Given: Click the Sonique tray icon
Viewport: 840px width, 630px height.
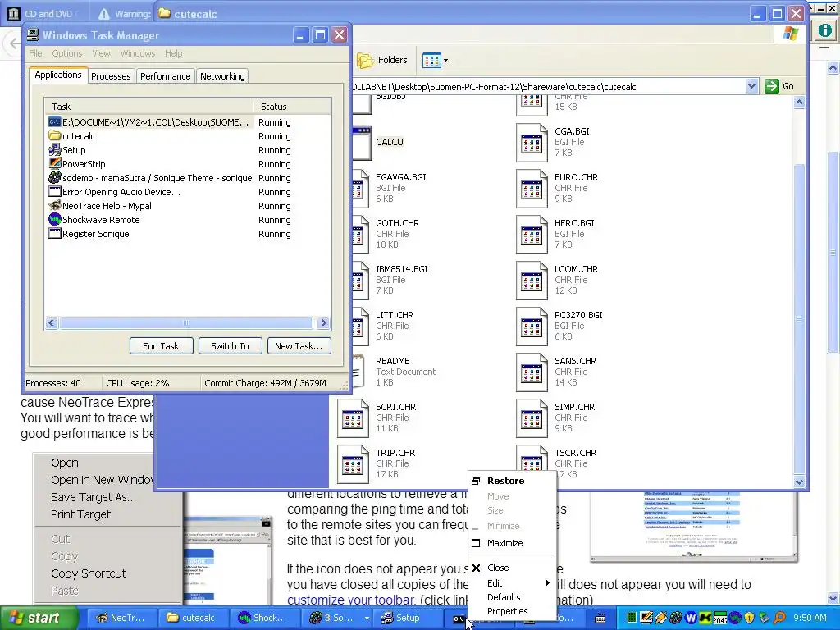Looking at the screenshot, I should click(x=676, y=618).
